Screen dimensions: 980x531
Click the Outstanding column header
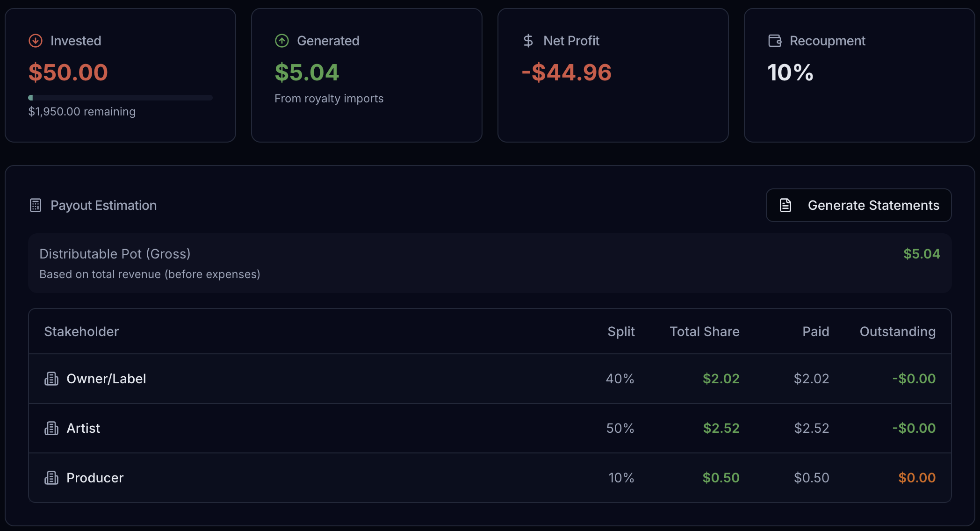tap(897, 331)
